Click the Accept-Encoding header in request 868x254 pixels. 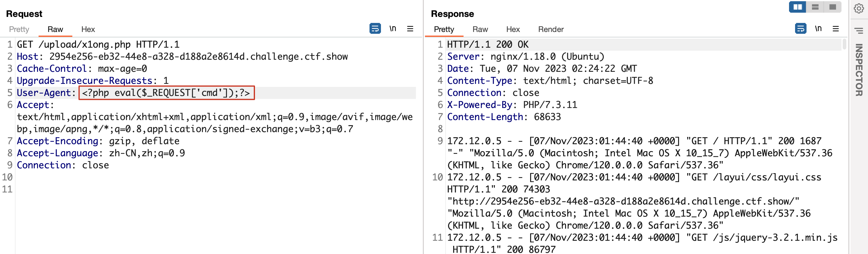pyautogui.click(x=98, y=141)
